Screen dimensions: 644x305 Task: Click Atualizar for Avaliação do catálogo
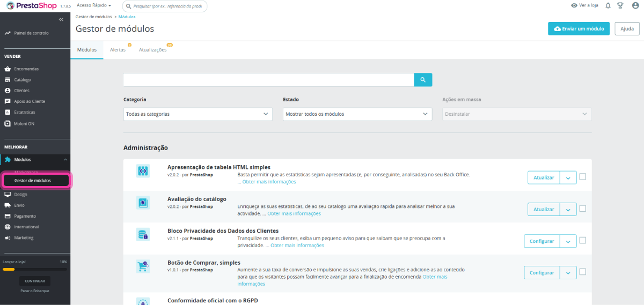click(x=544, y=209)
